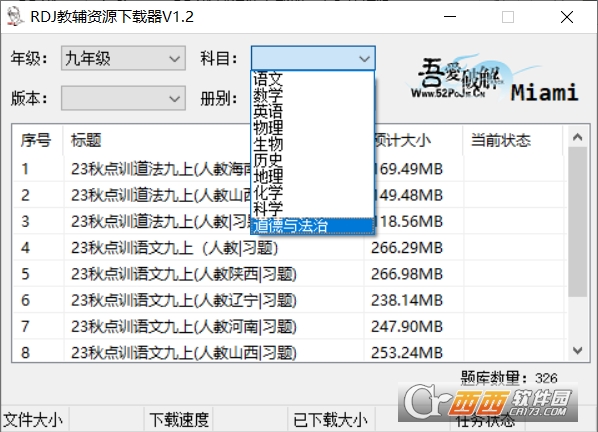Select the highlighted 道德与法治 option
The width and height of the screenshot is (598, 432).
pos(312,226)
